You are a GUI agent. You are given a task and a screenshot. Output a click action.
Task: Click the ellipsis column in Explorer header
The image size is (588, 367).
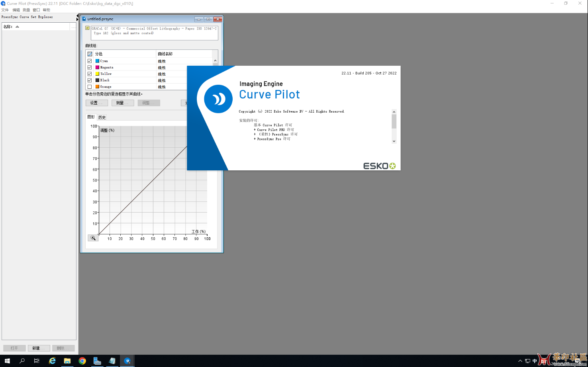[x=73, y=27]
